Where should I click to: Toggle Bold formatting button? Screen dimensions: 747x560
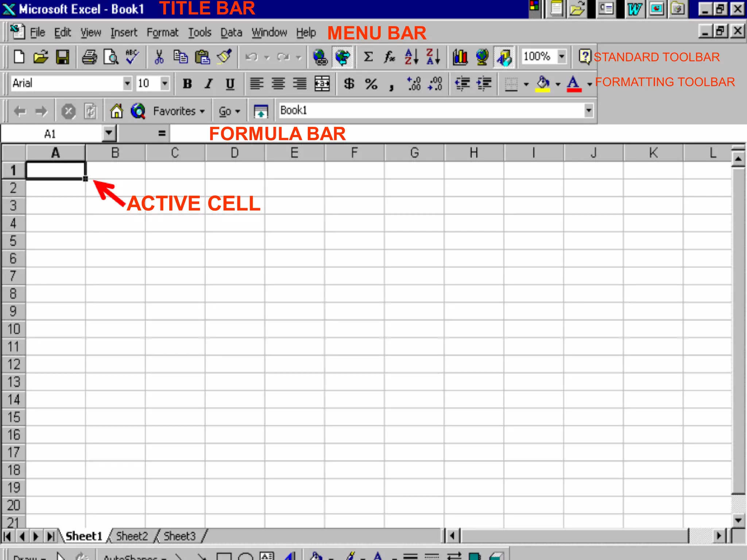[x=187, y=84]
